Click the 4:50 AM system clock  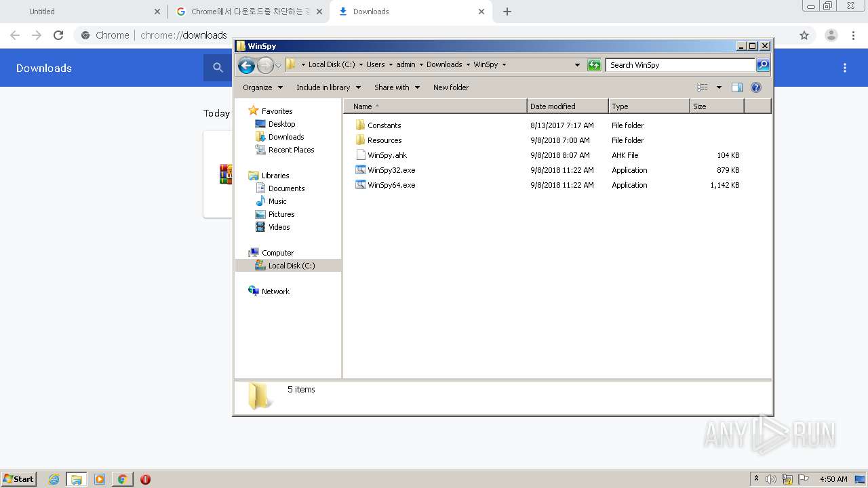click(x=833, y=479)
